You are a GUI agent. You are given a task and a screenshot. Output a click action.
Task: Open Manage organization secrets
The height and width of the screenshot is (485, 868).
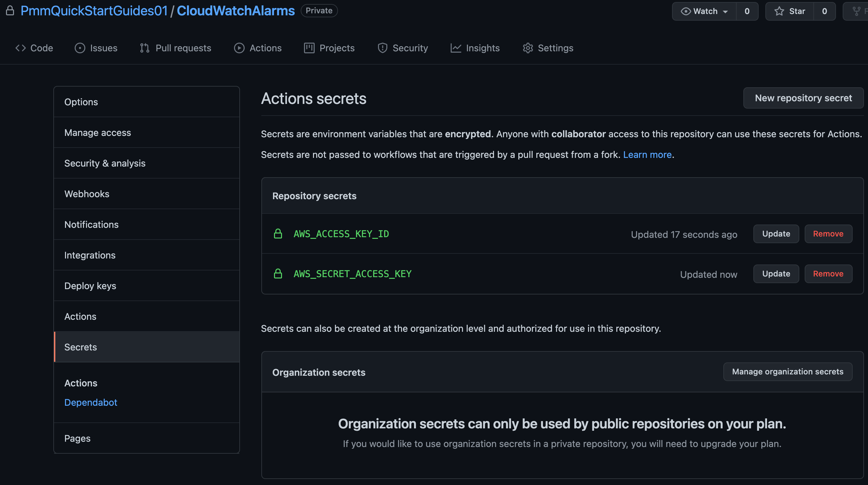[x=788, y=372]
